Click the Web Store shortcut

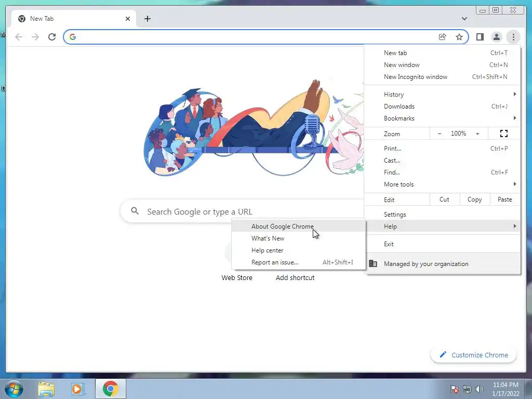pos(237,277)
